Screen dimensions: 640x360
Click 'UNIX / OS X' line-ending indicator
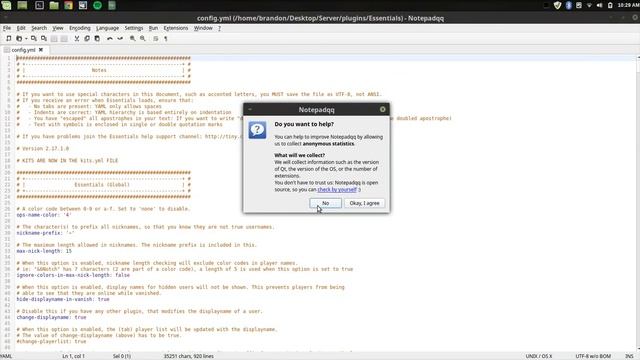pyautogui.click(x=539, y=356)
